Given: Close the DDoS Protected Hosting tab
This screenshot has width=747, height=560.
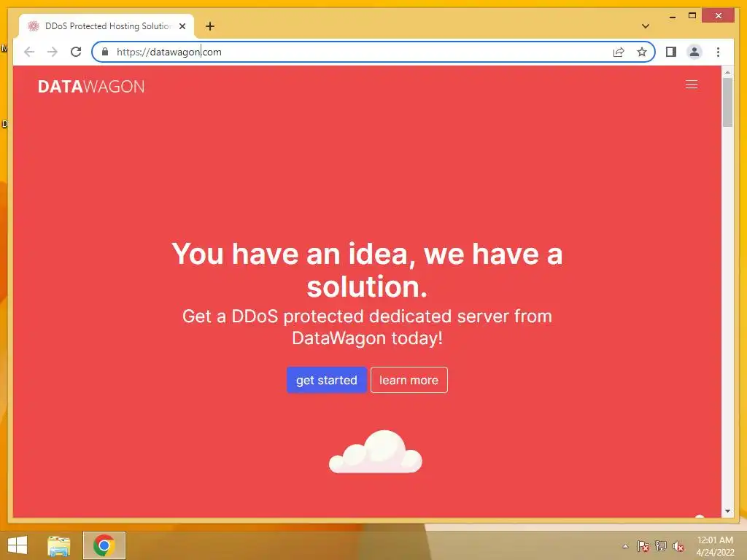Looking at the screenshot, I should click(182, 26).
